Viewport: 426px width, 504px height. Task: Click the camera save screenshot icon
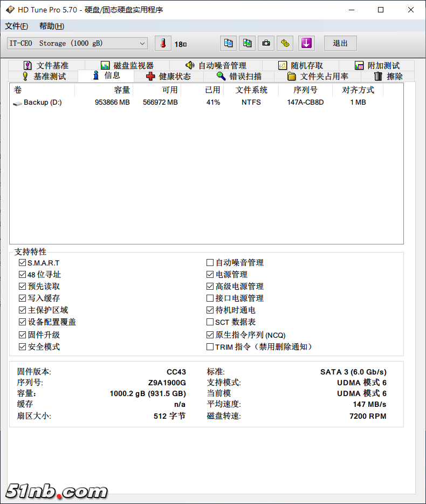266,43
